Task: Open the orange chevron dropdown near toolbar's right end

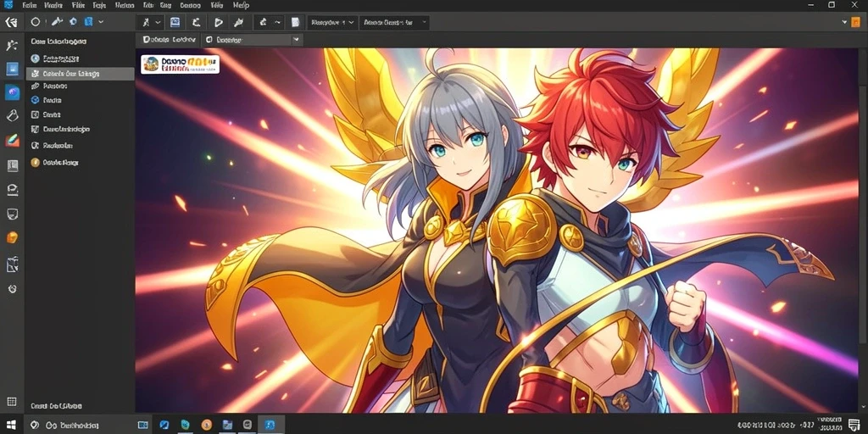Action: click(844, 22)
